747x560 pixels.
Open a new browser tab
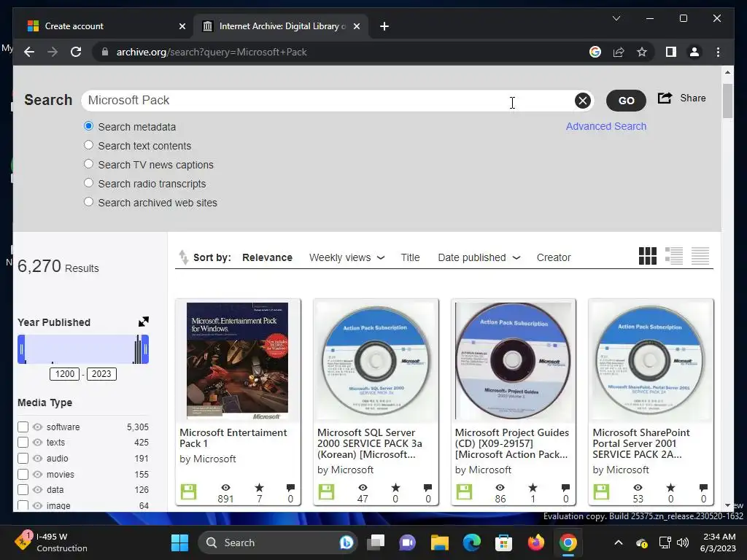click(x=384, y=26)
